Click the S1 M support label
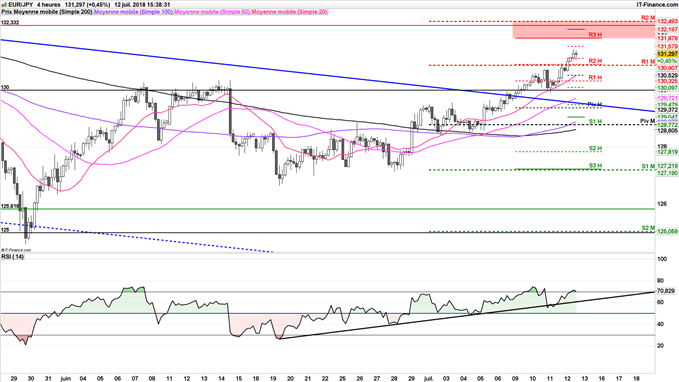The height and width of the screenshot is (382, 679). tap(648, 166)
